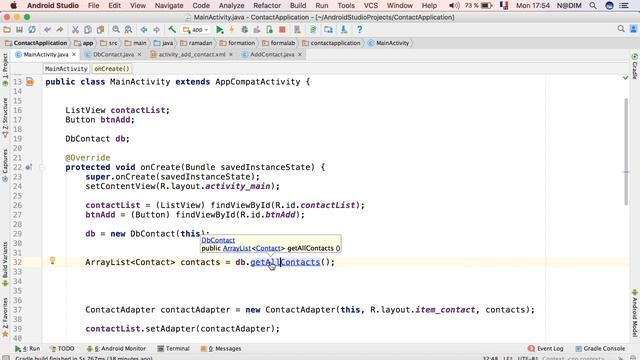Screen dimensions: 640x360
Task: Click the macOS Spotlight search icon
Action: [x=593, y=6]
